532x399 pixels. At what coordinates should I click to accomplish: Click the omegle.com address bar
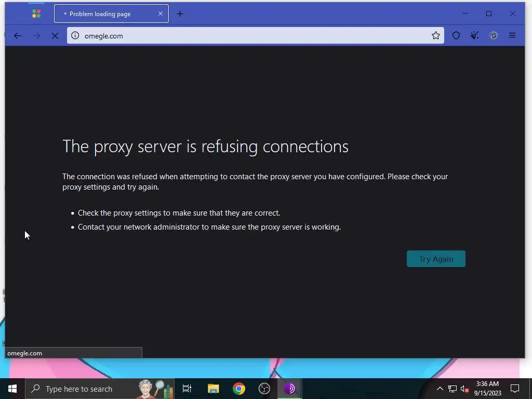256,36
